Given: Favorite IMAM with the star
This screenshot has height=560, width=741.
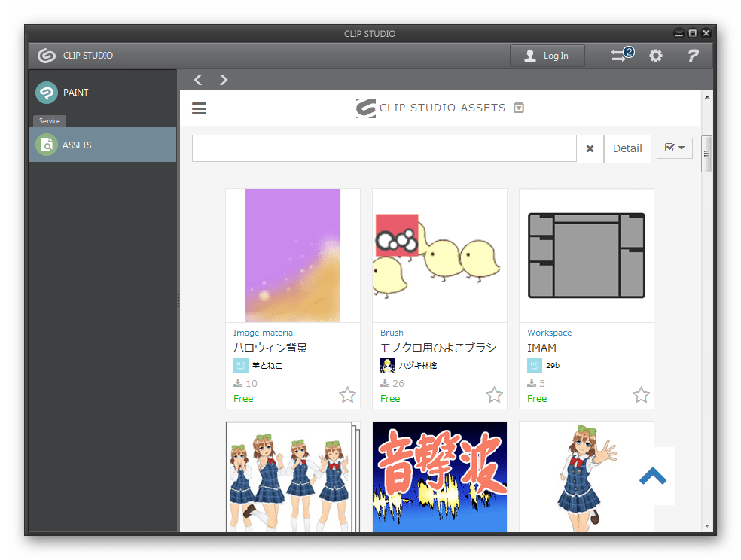Looking at the screenshot, I should 642,394.
